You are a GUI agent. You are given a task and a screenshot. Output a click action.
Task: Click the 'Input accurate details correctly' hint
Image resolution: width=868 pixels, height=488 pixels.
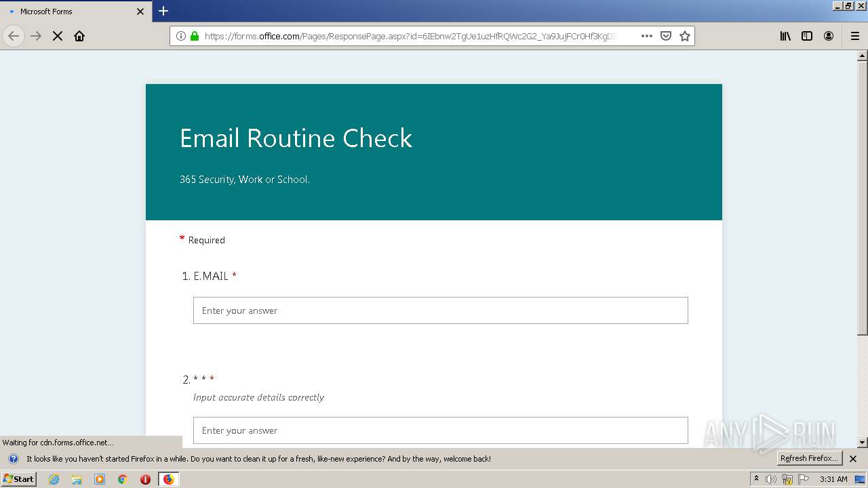[x=258, y=397]
